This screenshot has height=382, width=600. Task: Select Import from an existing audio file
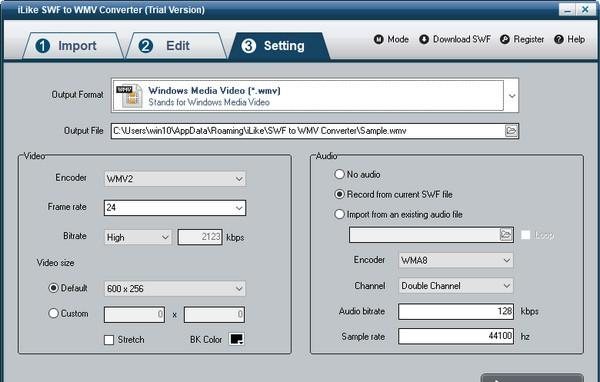click(x=398, y=214)
